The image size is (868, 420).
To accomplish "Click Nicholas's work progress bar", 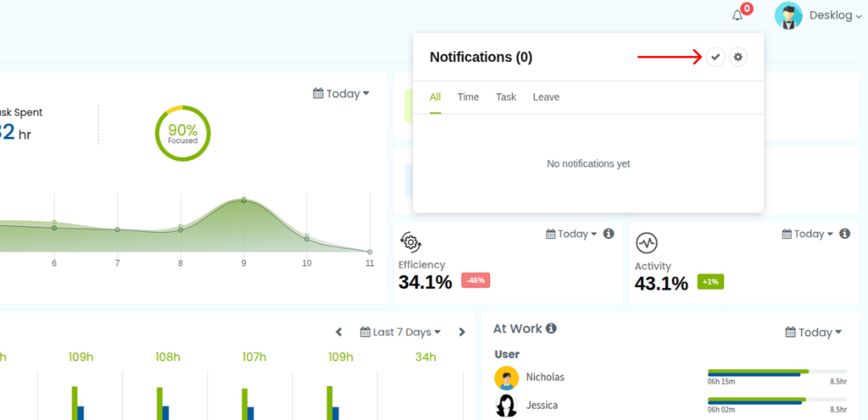I will click(777, 373).
